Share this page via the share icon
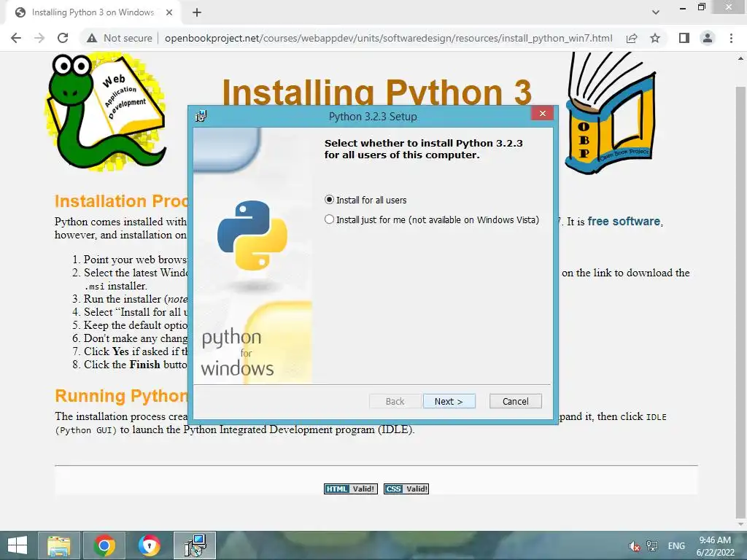 point(632,38)
